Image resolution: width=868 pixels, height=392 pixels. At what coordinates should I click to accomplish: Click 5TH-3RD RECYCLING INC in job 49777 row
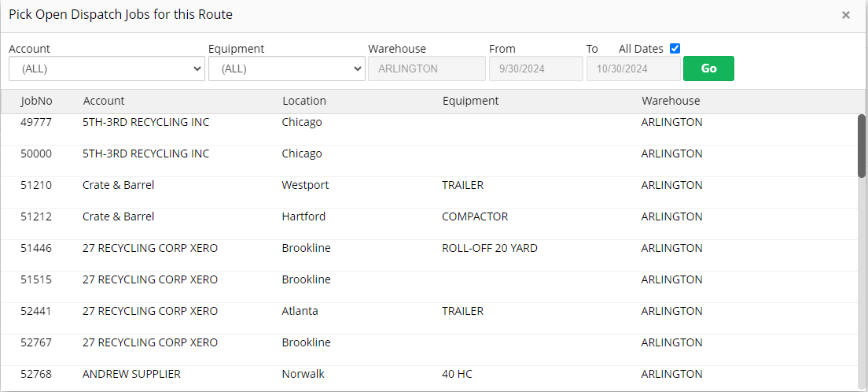click(x=146, y=122)
